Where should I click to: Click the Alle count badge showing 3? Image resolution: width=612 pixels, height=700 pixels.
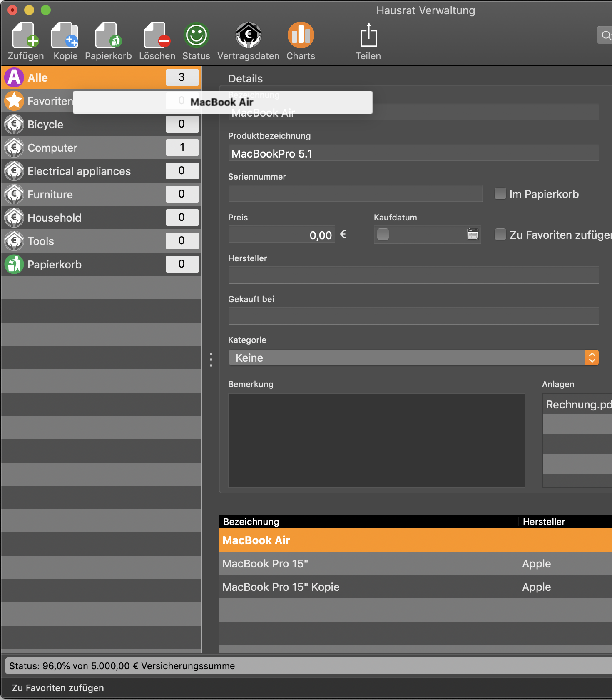(x=182, y=77)
